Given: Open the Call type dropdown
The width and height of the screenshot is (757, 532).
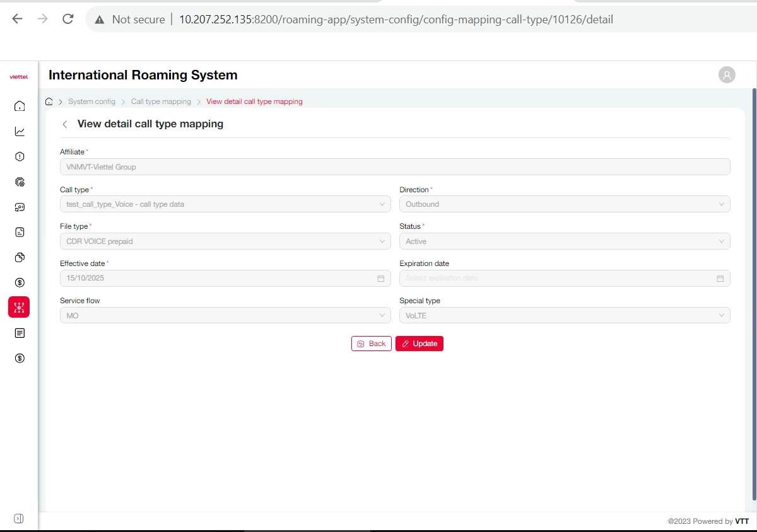Looking at the screenshot, I should coord(225,204).
